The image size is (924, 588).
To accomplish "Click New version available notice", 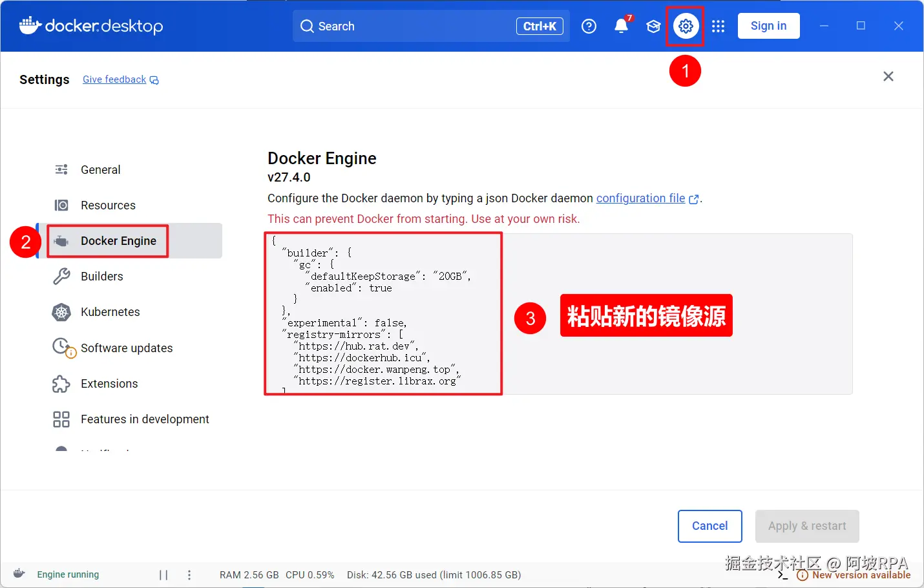I will tap(854, 574).
